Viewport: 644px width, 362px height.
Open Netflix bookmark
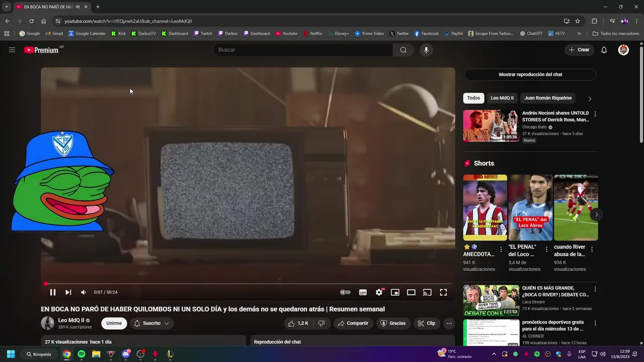(312, 34)
